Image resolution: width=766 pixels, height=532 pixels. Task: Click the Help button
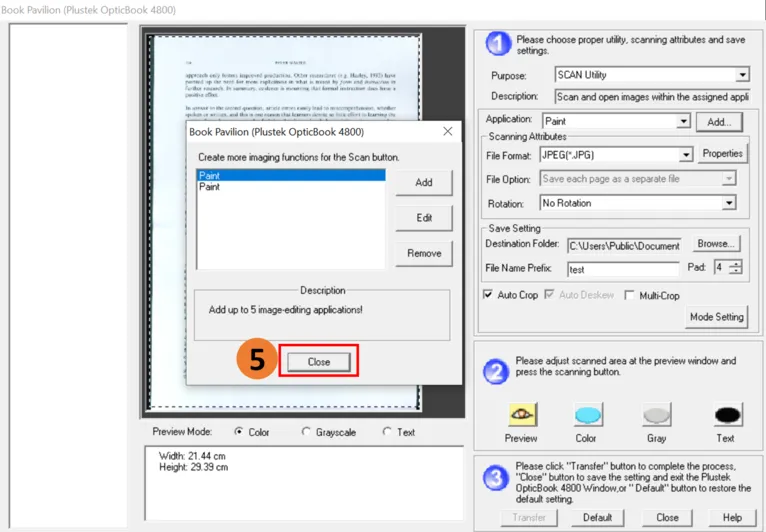pos(732,517)
